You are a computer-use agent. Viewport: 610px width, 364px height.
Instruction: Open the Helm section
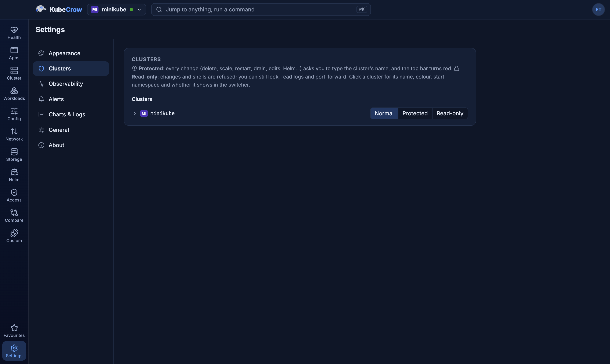14,176
